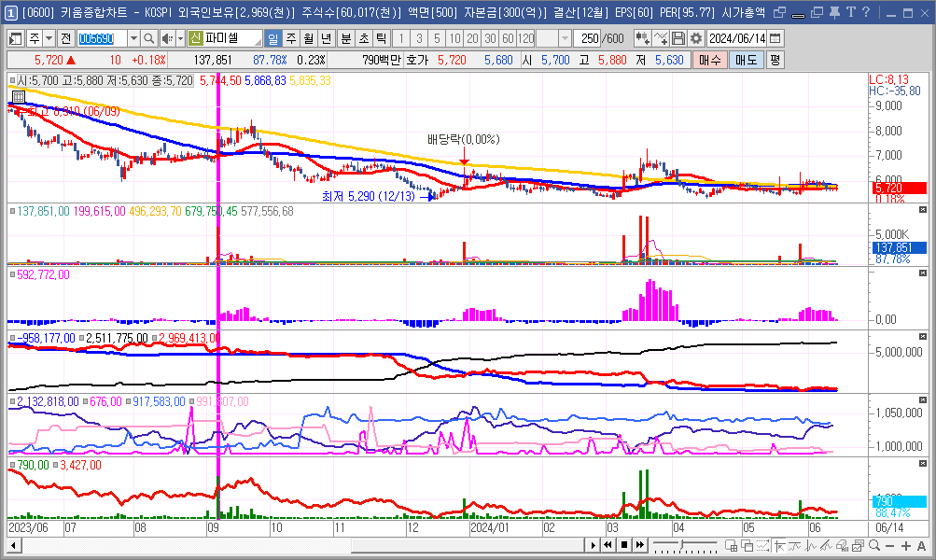Screen dimensions: 936x560
Task: Select the 년 yearly period toggle
Action: [x=326, y=38]
